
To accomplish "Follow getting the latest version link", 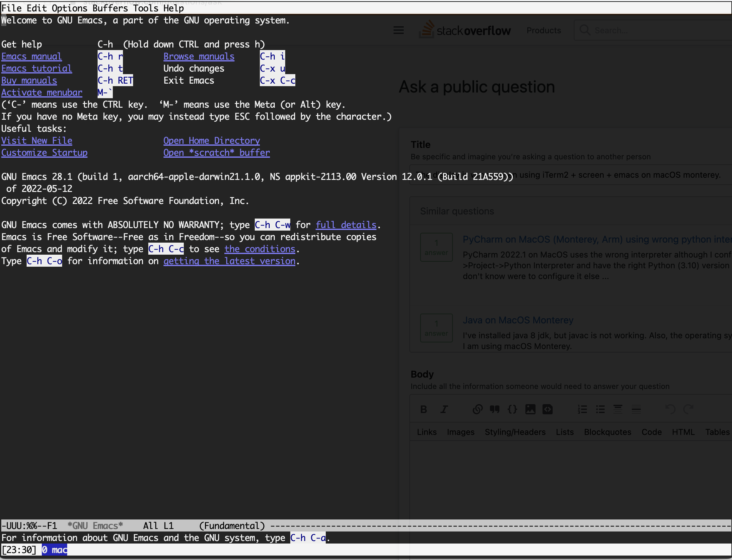I will (x=229, y=261).
